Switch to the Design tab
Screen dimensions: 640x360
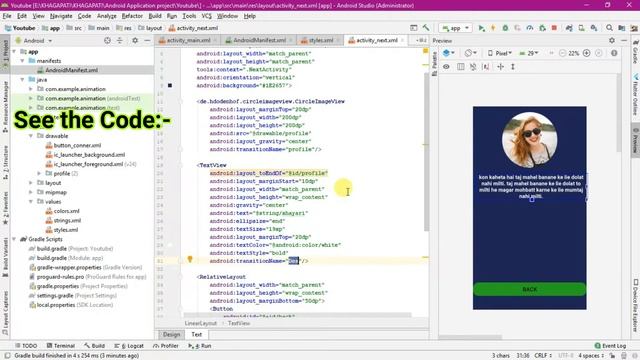[x=171, y=334]
